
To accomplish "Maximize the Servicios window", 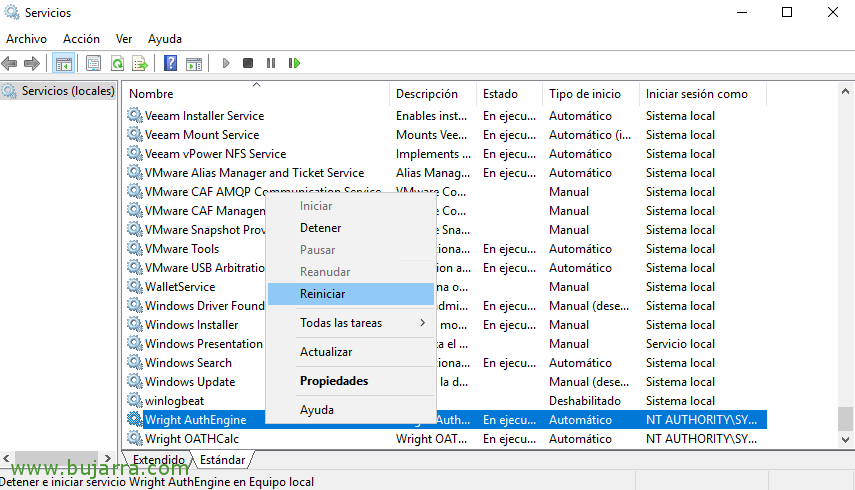I will (x=787, y=12).
